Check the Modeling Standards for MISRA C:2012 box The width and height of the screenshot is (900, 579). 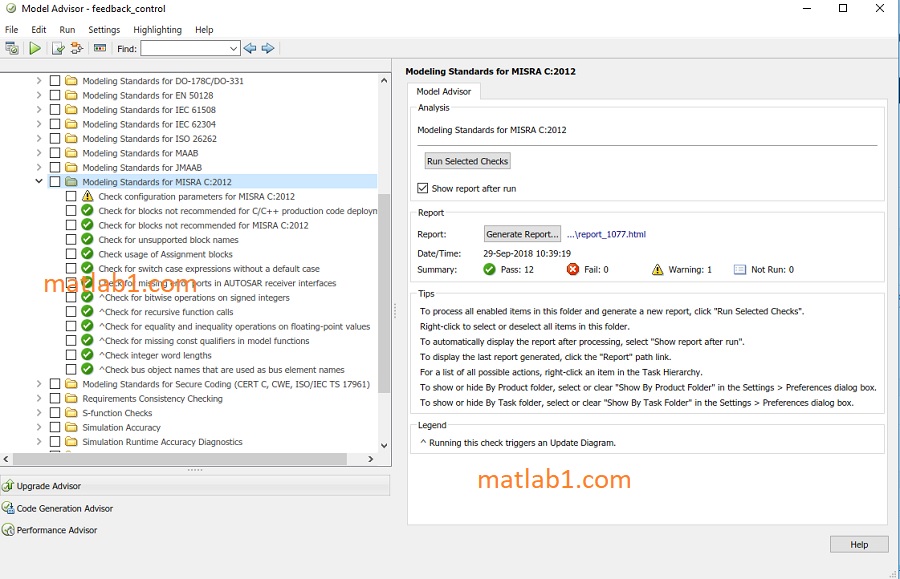(55, 182)
